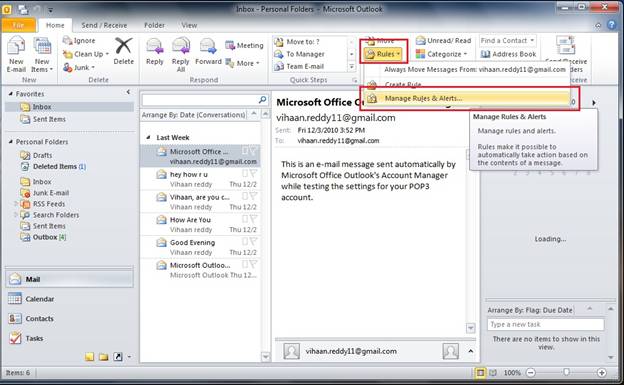Image resolution: width=624 pixels, height=385 pixels.
Task: Select the 'Good Evening' message
Action: 201,247
